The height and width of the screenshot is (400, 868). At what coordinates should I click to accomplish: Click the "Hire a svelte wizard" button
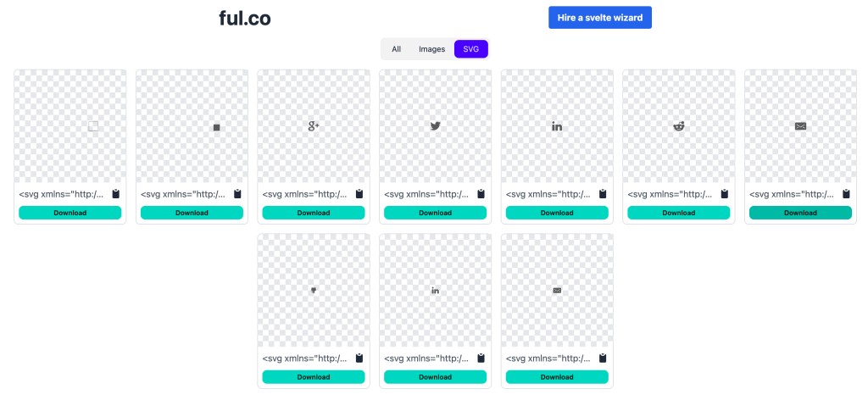coord(599,18)
